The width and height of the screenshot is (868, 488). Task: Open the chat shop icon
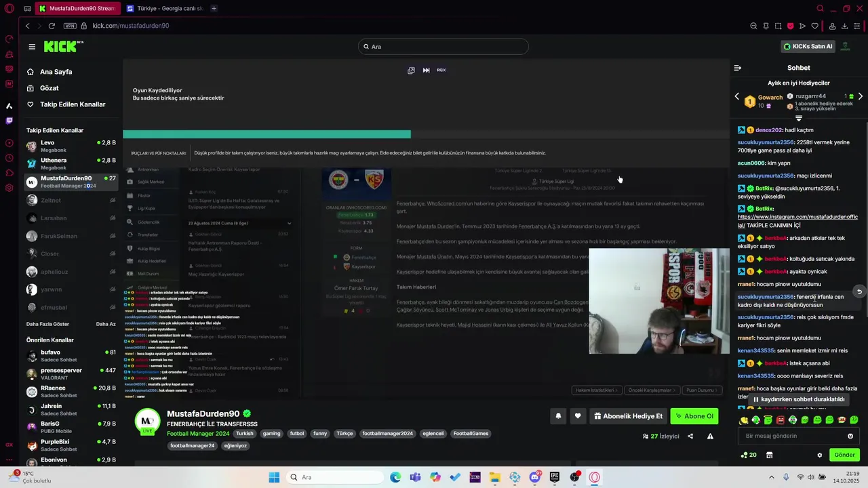click(770, 455)
